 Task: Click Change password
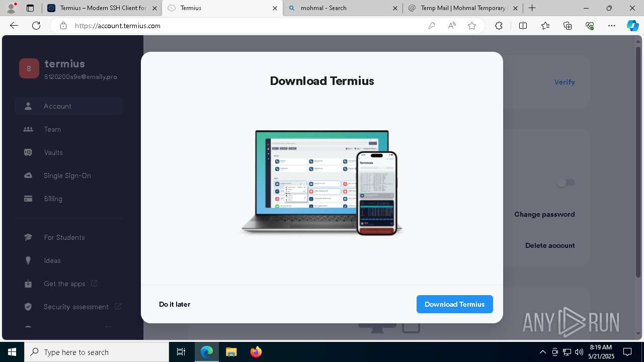[x=544, y=214]
